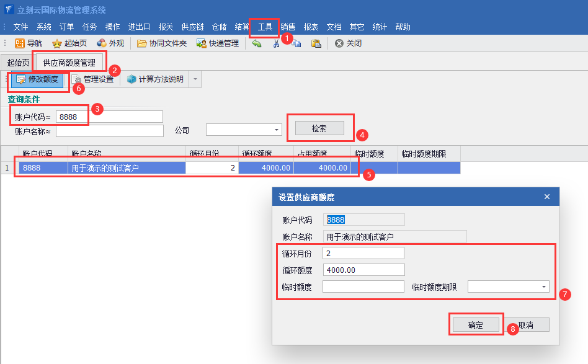The image size is (588, 364).
Task: Open 快递管理 express management
Action: click(217, 43)
